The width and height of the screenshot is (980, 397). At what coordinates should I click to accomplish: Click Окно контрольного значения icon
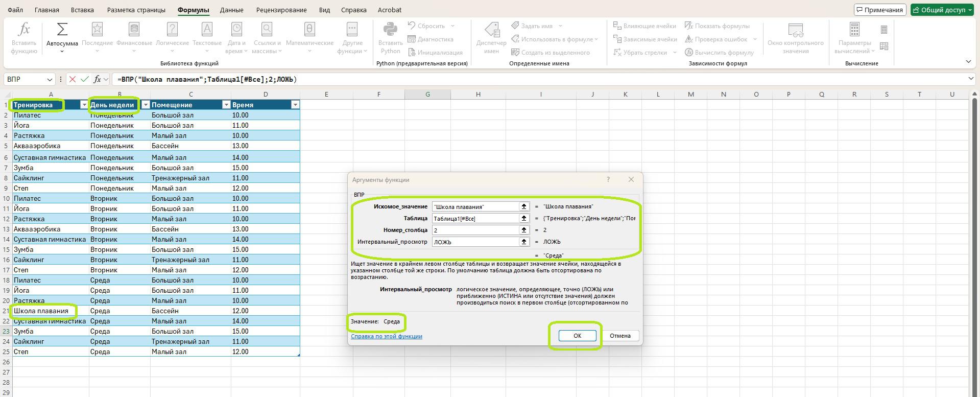(x=795, y=29)
